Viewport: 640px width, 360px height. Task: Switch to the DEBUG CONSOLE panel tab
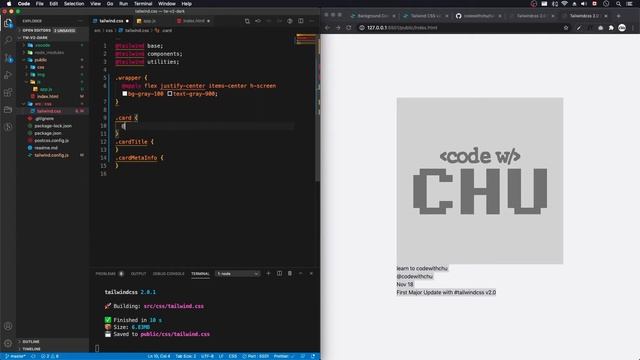169,273
